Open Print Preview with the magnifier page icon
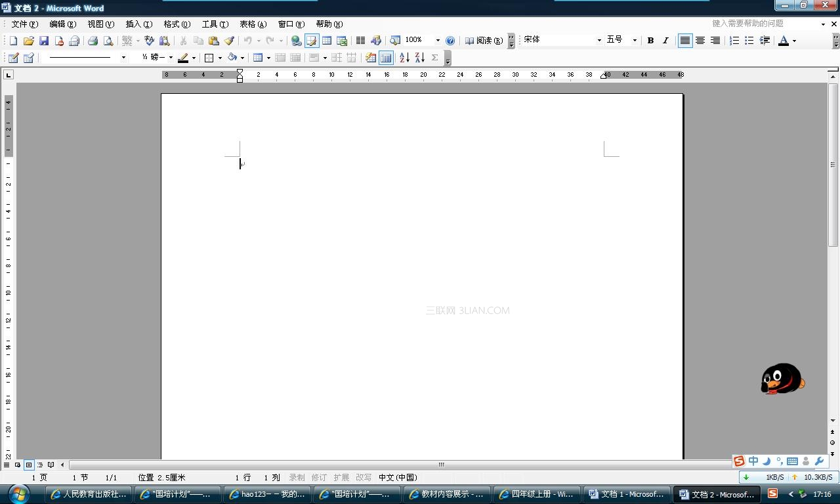The width and height of the screenshot is (840, 504). click(108, 41)
